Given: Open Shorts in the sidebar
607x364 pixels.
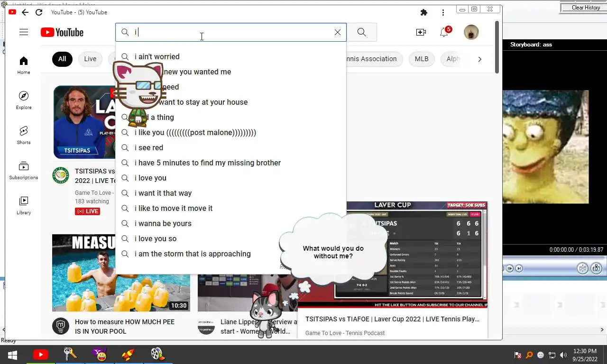Looking at the screenshot, I should (x=24, y=136).
